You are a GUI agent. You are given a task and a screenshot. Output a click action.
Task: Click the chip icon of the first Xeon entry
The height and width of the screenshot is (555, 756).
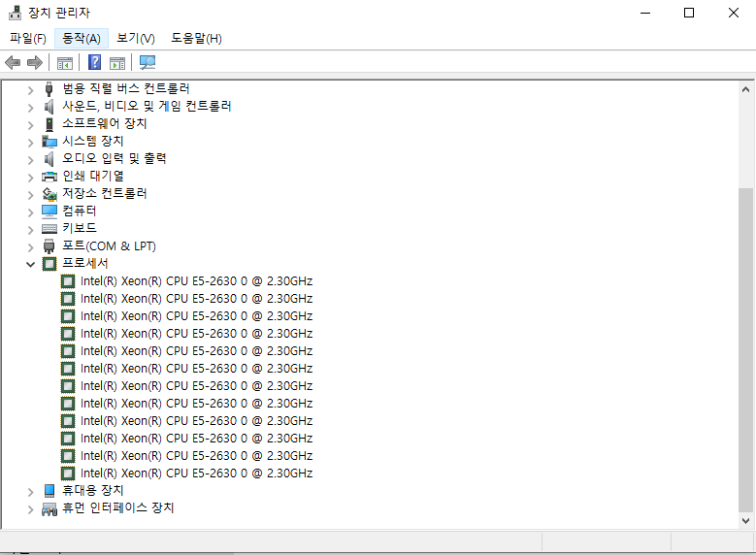(x=68, y=281)
